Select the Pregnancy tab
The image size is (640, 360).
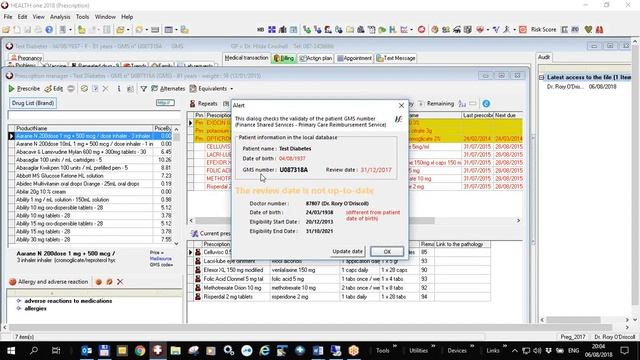click(x=27, y=58)
